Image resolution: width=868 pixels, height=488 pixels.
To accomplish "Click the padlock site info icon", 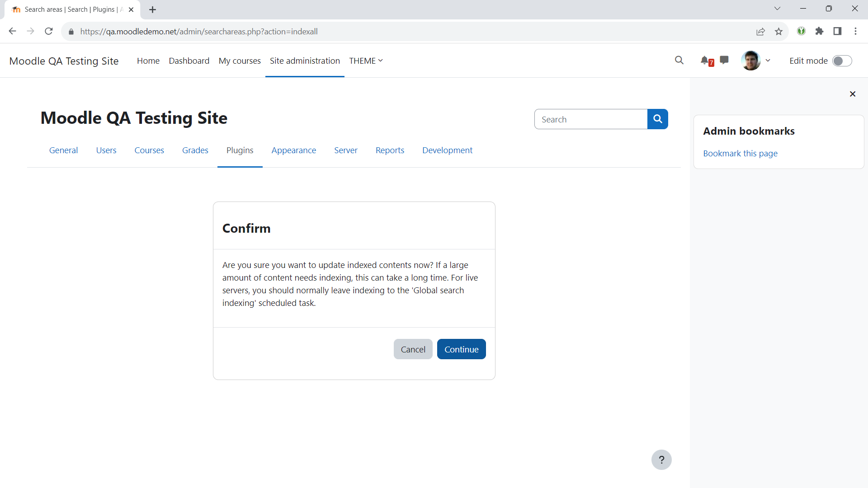I will pyautogui.click(x=71, y=32).
